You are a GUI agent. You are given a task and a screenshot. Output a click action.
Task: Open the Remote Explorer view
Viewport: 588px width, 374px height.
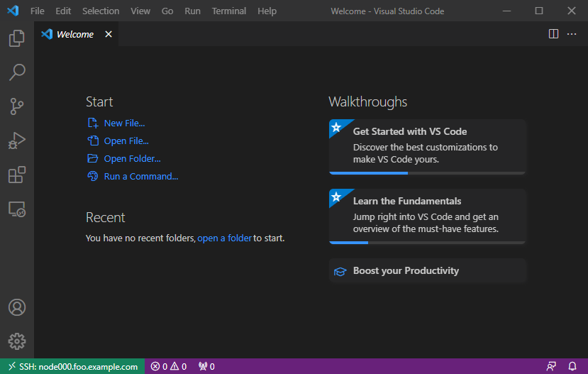[x=17, y=209]
